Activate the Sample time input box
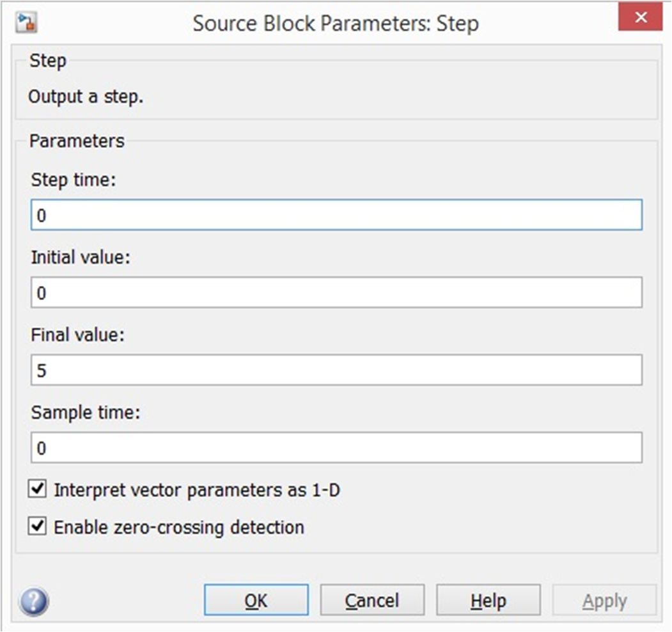 click(x=336, y=448)
